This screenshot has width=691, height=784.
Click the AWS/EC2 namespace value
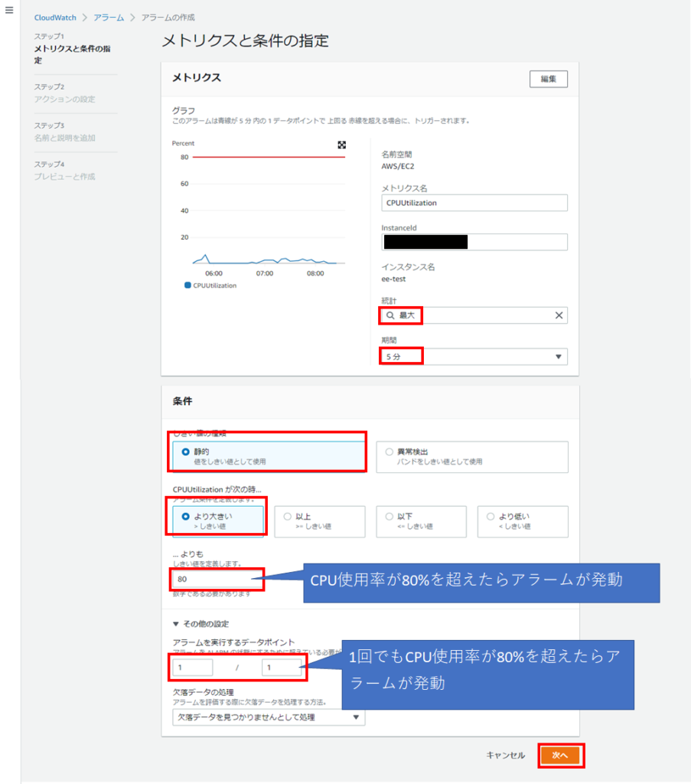click(x=398, y=166)
